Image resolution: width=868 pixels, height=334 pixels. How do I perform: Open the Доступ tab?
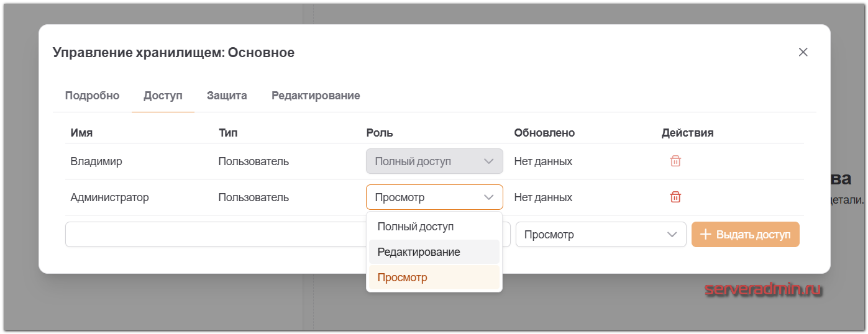(163, 96)
